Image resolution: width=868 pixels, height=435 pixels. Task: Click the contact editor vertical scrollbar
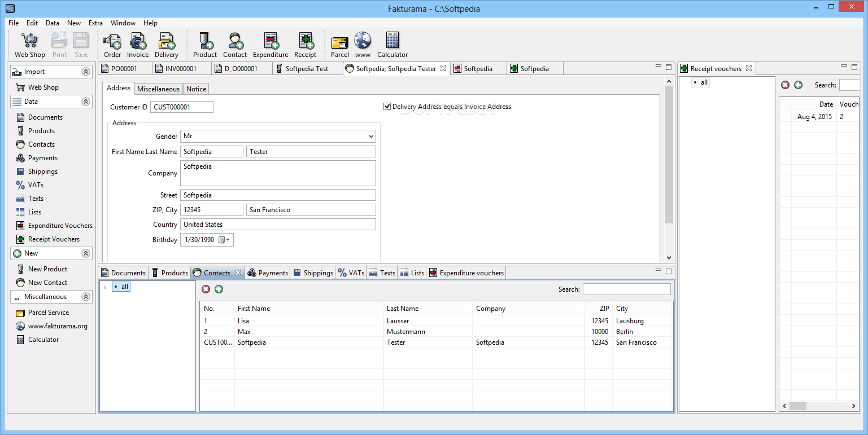coord(669,155)
